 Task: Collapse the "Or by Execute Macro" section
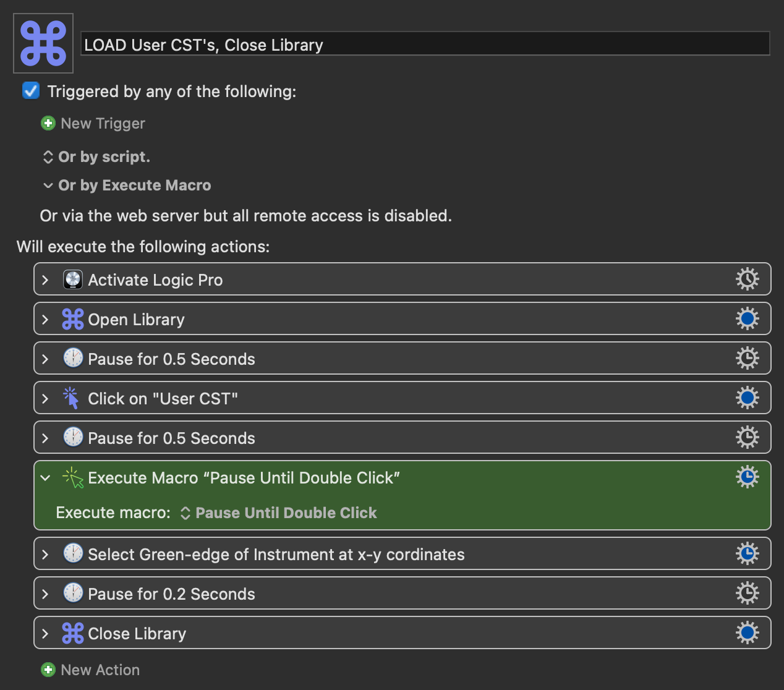(48, 185)
